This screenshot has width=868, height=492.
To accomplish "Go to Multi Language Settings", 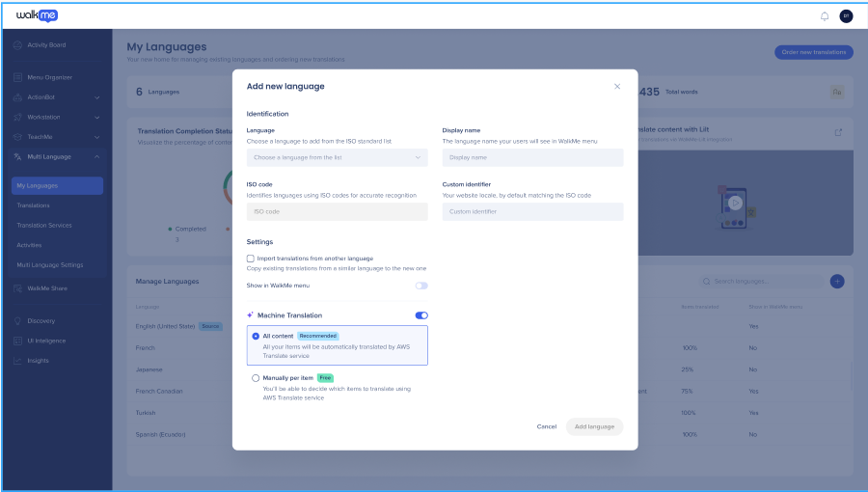I will (x=50, y=265).
